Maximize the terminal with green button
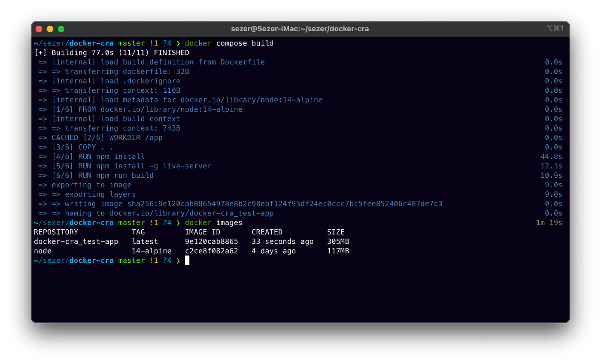601x364 pixels. click(61, 29)
